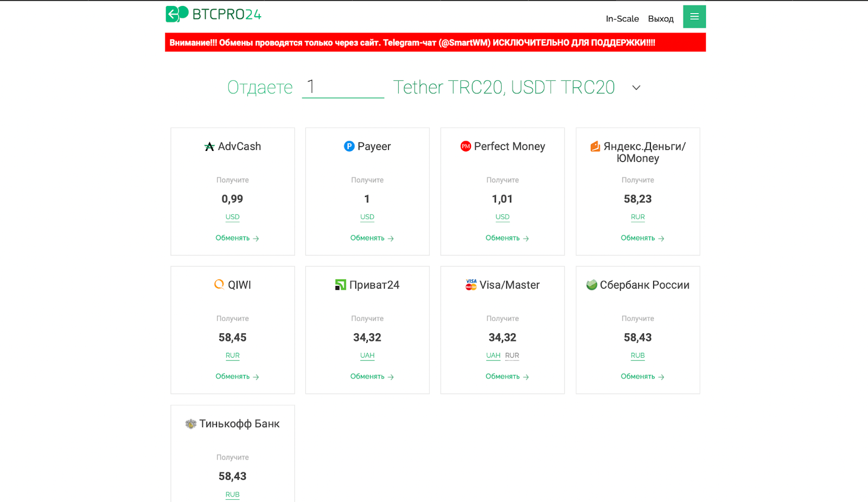Click the 1,01 amount in Perfect Money card
This screenshot has height=502, width=868.
[x=502, y=199]
